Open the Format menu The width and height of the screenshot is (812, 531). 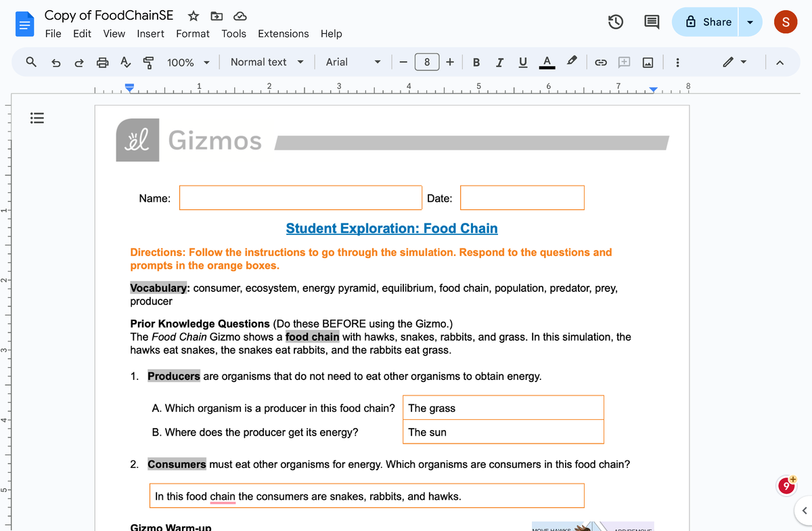(x=192, y=33)
